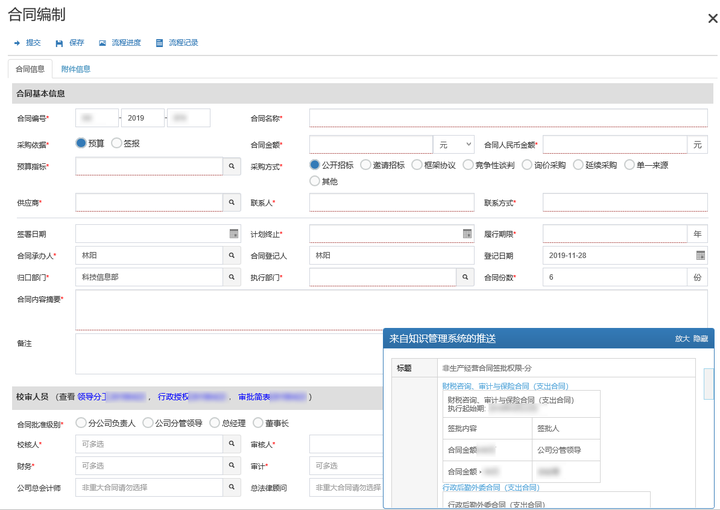Open 流程记录 process record
Image resolution: width=720 pixels, height=510 pixels.
[177, 43]
